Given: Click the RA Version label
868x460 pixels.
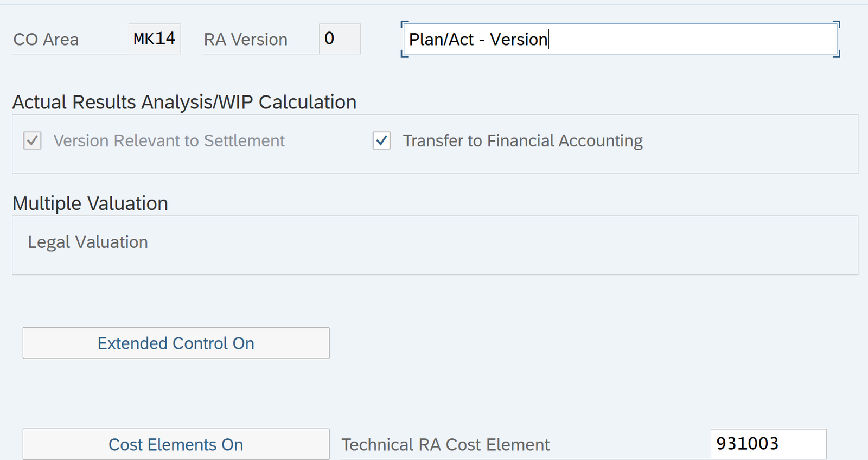Looking at the screenshot, I should (x=246, y=40).
